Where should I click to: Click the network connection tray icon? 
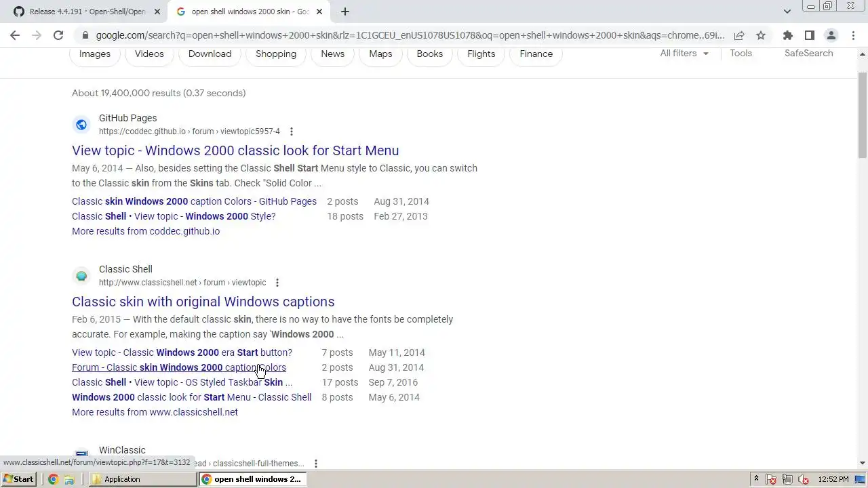click(787, 479)
